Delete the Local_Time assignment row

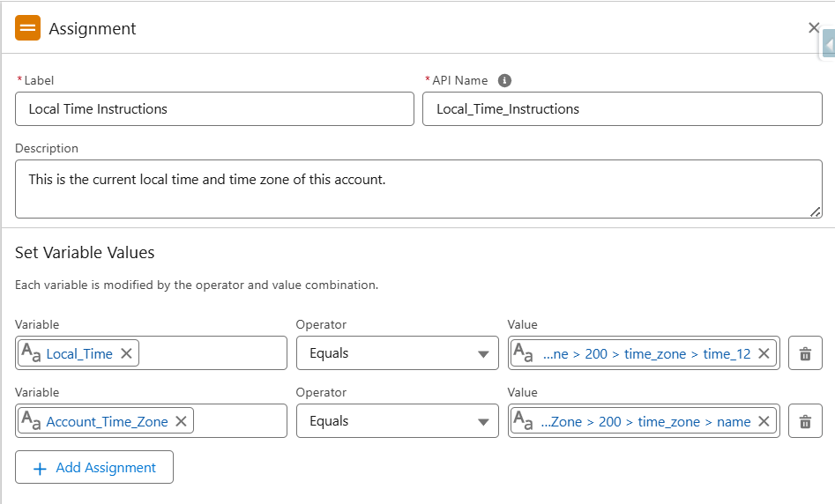804,353
